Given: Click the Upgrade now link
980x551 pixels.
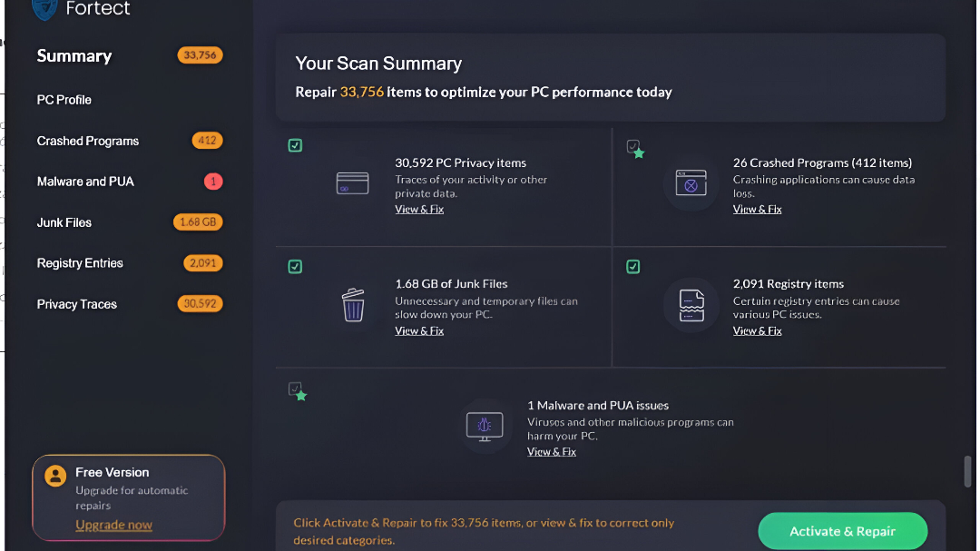Looking at the screenshot, I should click(x=113, y=525).
